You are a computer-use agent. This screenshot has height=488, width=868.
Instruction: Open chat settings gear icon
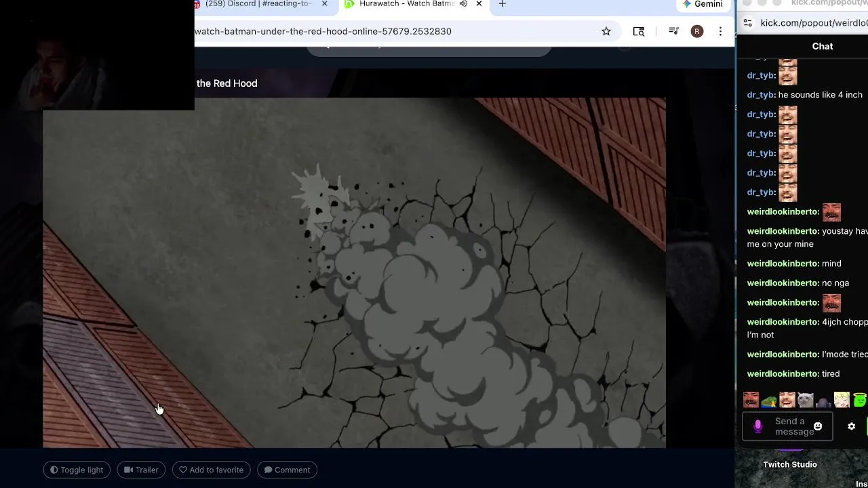(x=852, y=426)
